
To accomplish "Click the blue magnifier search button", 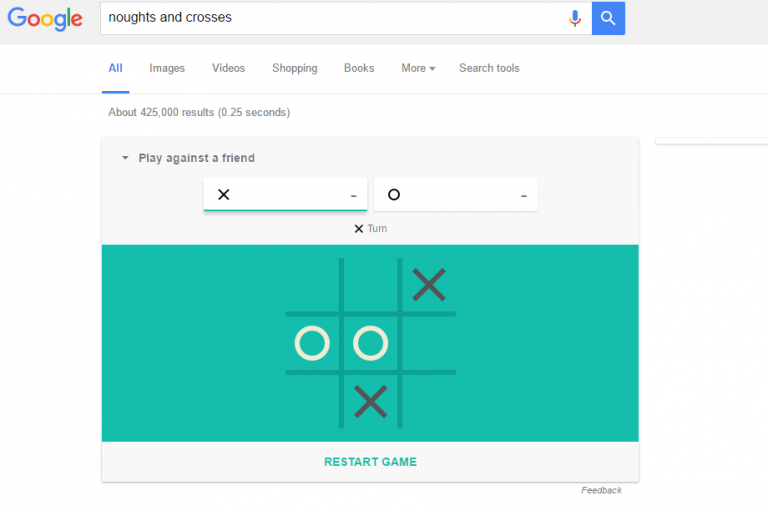I will [608, 18].
